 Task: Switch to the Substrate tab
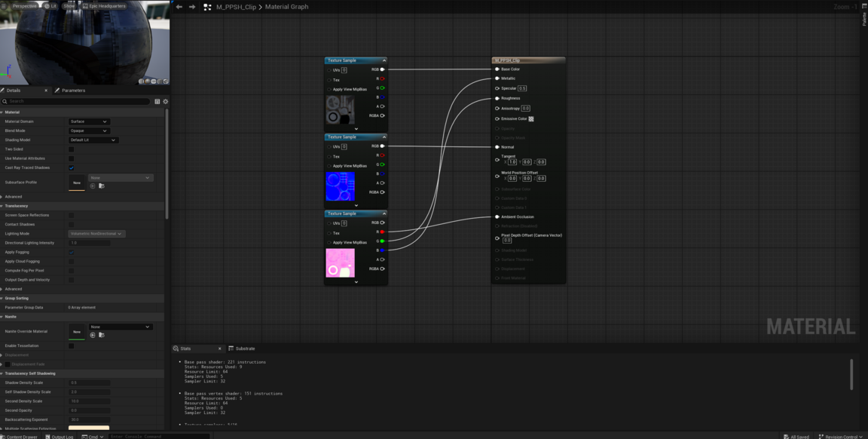(245, 348)
